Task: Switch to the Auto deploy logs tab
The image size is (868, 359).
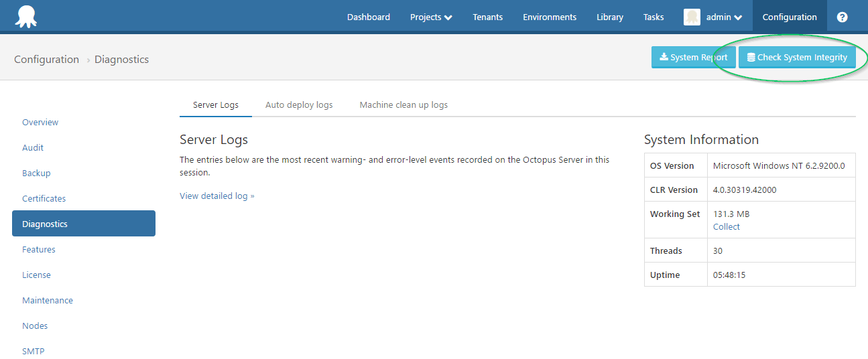Action: [299, 105]
